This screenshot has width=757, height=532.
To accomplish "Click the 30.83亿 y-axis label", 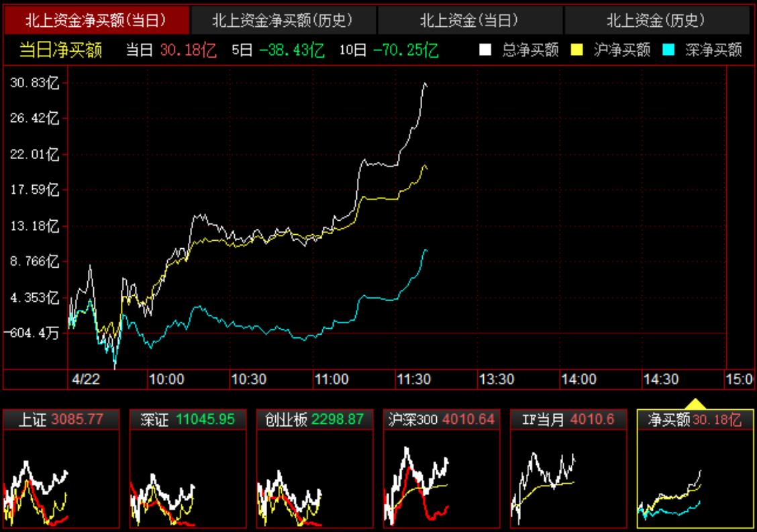I will point(34,83).
